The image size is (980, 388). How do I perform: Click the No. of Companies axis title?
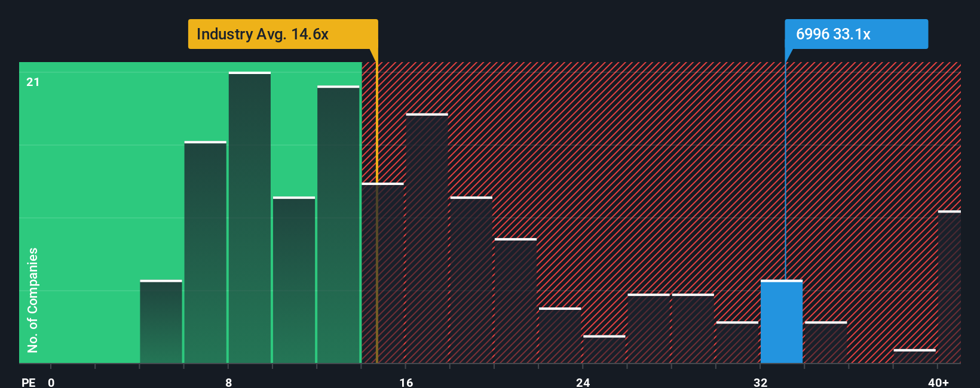pos(33,300)
